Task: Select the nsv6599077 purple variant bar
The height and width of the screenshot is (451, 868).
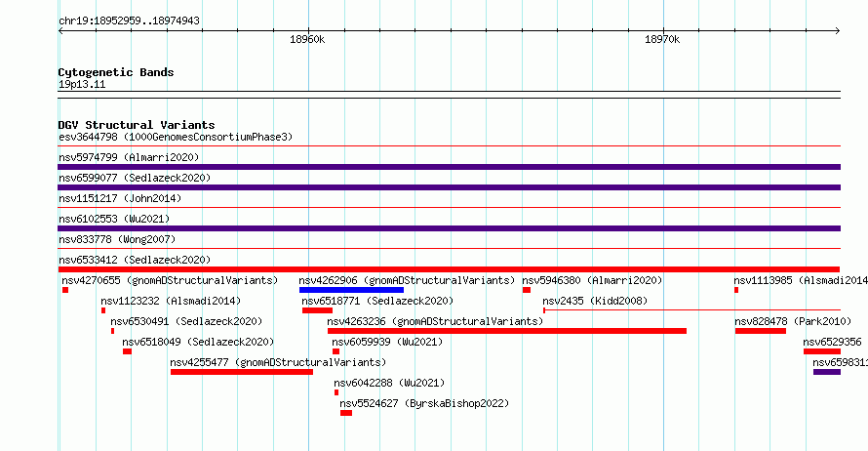Action: 449,187
